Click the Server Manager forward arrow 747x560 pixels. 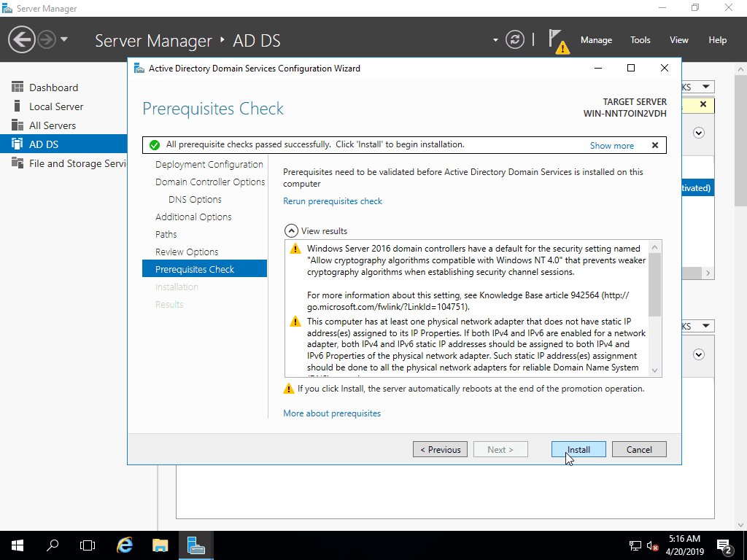(x=47, y=39)
